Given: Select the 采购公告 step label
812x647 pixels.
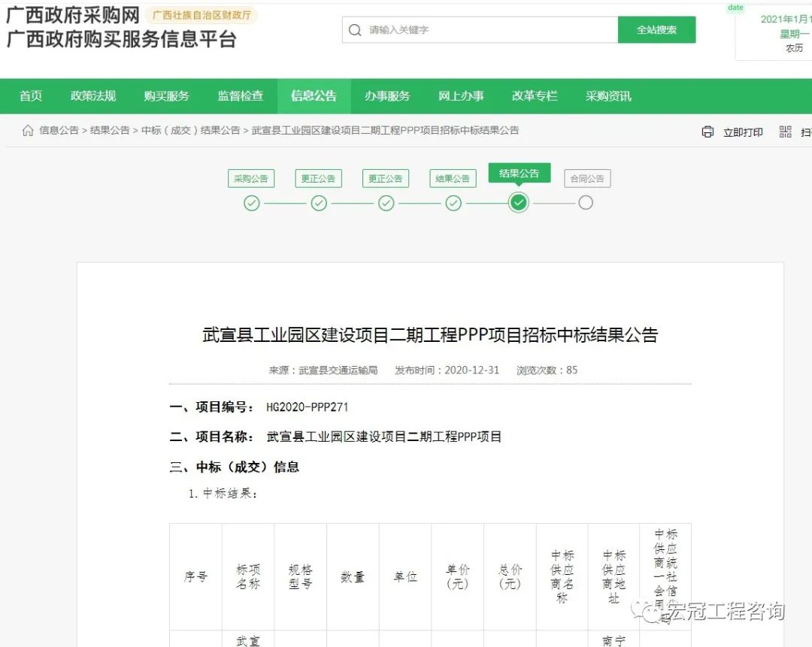Looking at the screenshot, I should [x=251, y=179].
